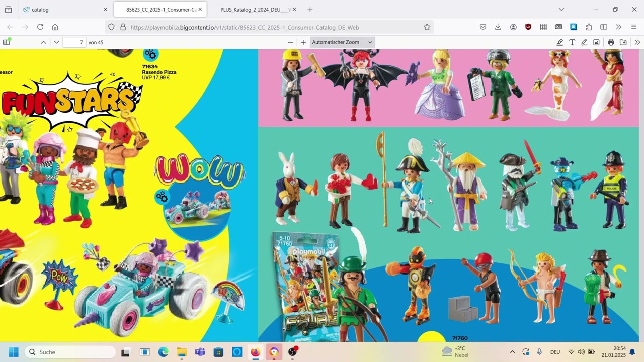This screenshot has width=644, height=362.
Task: Open volume control in tray
Action: click(x=581, y=352)
